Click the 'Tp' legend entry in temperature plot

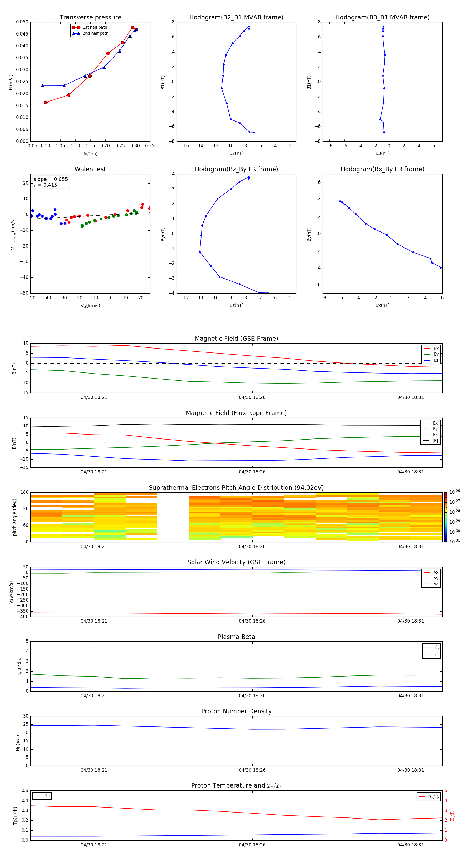coord(42,796)
